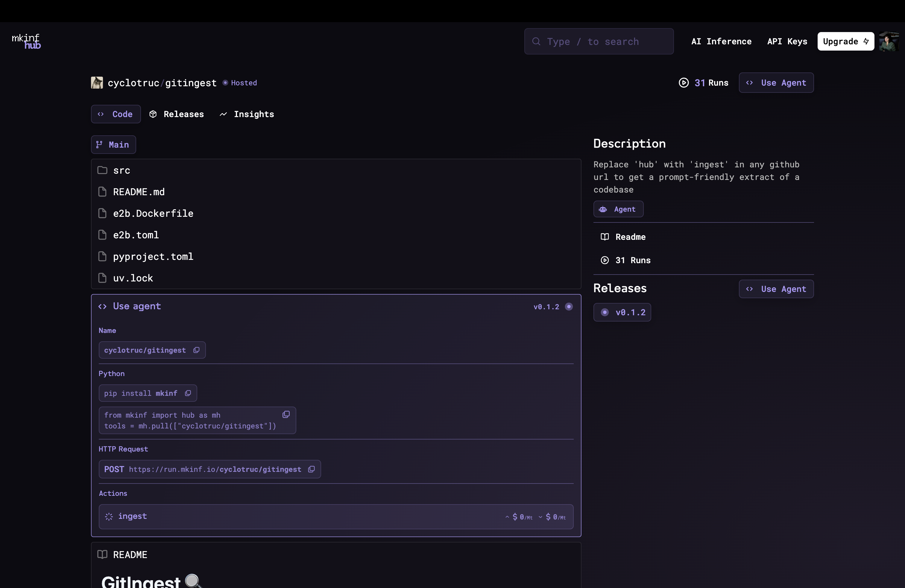
Task: Select v0.1.2 release under Releases
Action: point(622,312)
